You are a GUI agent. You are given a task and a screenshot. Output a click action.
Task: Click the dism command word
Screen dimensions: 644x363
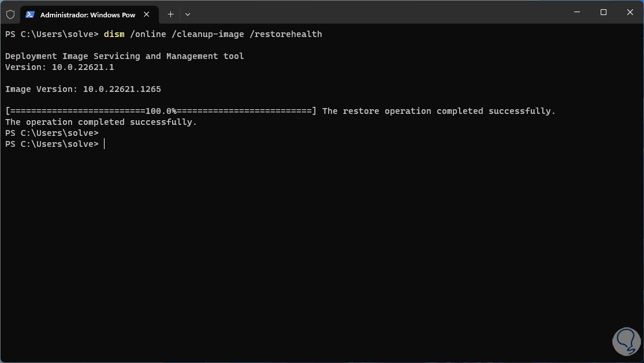[x=114, y=34]
